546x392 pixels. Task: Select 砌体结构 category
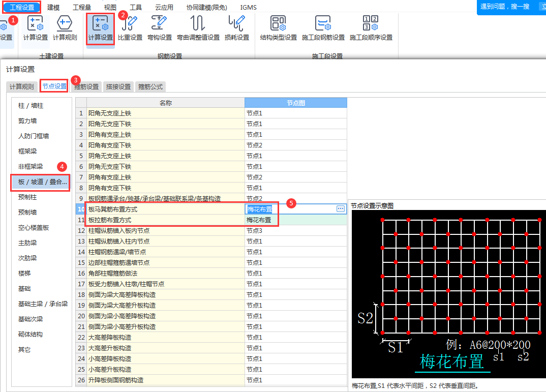click(31, 334)
